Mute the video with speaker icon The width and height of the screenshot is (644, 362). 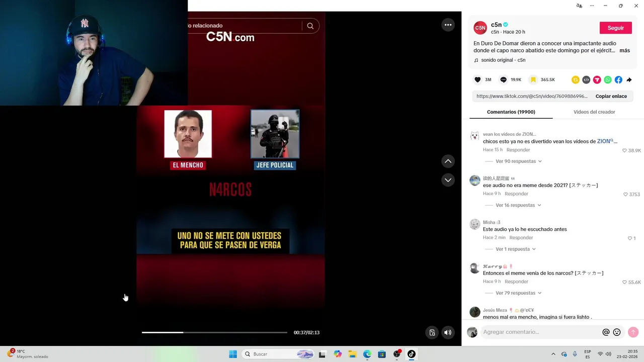[448, 332]
